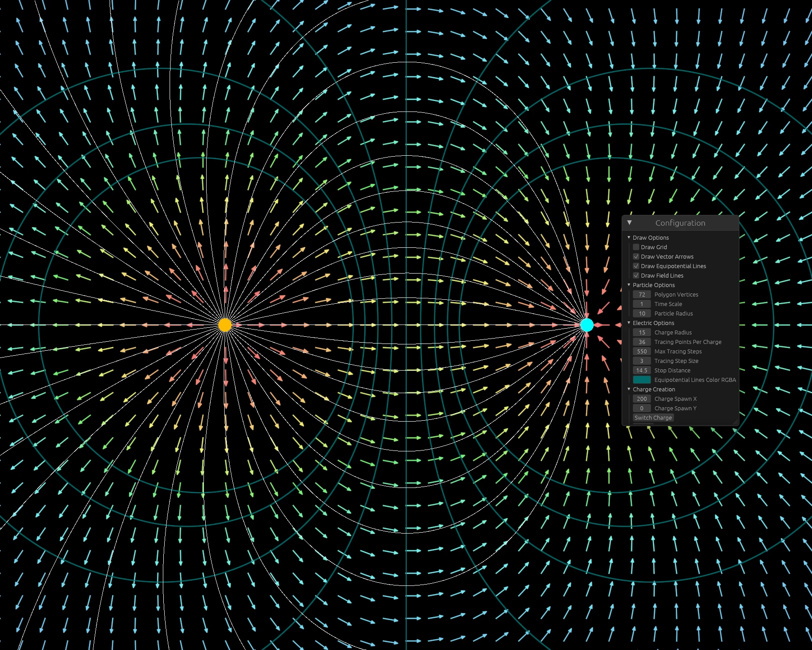Focus the Charge Spawn X field
812x650 pixels.
click(642, 399)
